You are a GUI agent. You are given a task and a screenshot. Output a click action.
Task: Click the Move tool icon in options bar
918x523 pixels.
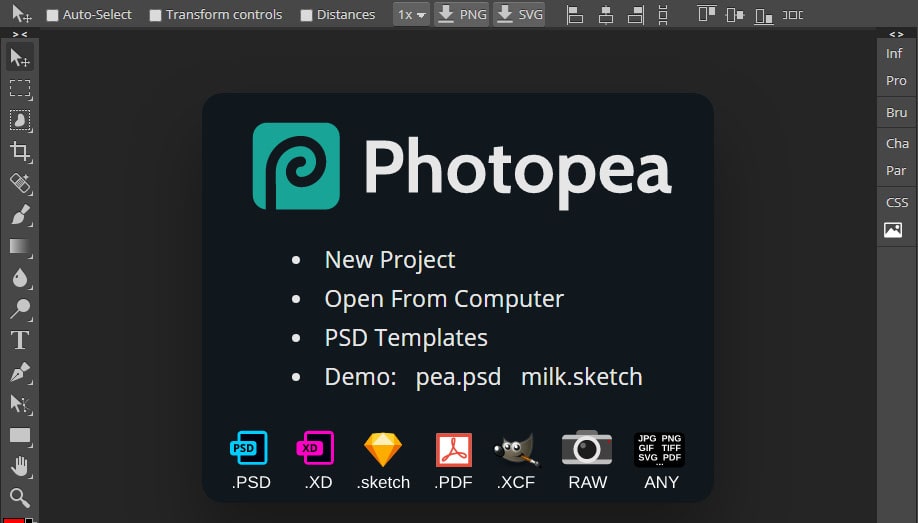pyautogui.click(x=21, y=15)
